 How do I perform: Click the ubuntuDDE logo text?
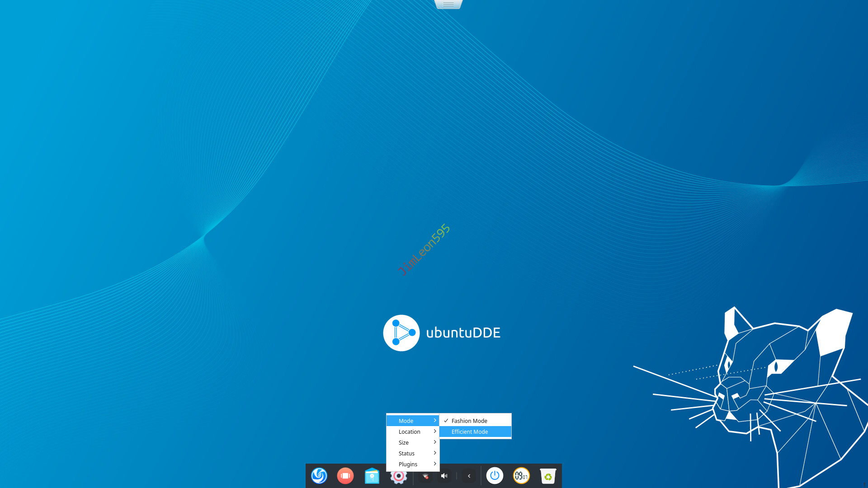coord(463,333)
